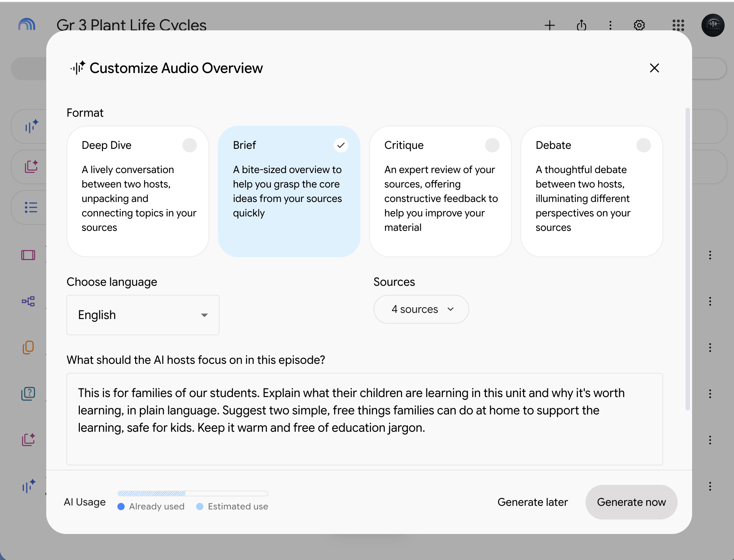Click the video overview sidebar icon
Screen dimensions: 734x560
(28, 255)
